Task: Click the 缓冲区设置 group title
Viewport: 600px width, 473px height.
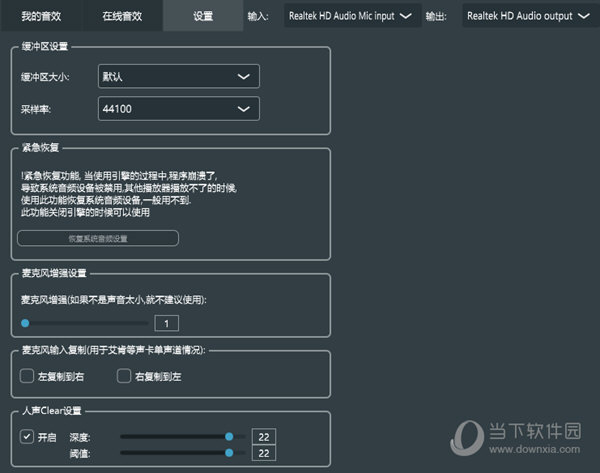Action: (x=45, y=46)
